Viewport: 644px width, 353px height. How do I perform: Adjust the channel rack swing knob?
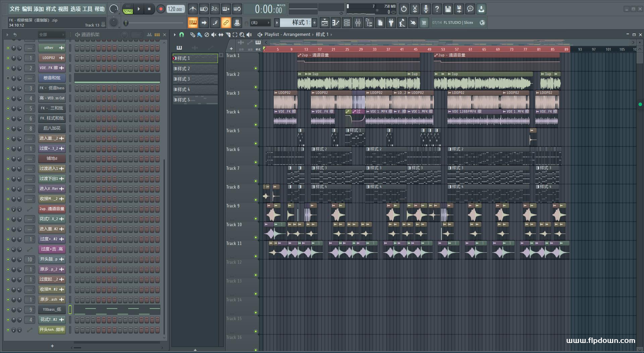tap(124, 35)
